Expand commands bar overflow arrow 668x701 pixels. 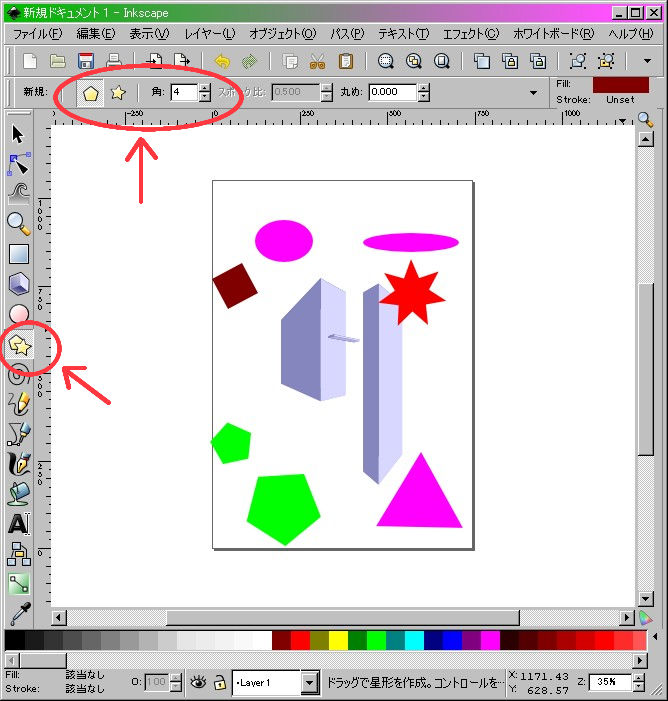click(x=647, y=61)
